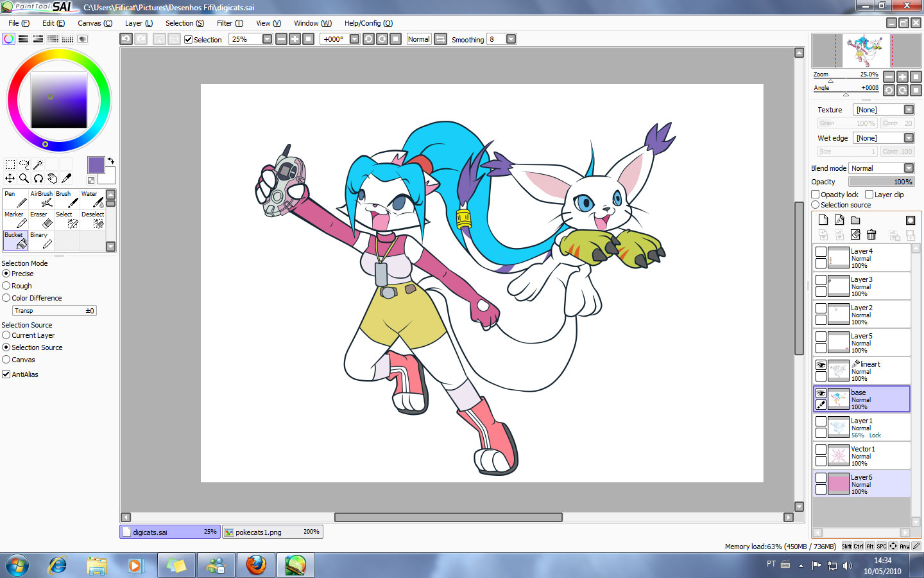Image resolution: width=924 pixels, height=578 pixels.
Task: Enable the Layer clip checkbox
Action: 869,195
